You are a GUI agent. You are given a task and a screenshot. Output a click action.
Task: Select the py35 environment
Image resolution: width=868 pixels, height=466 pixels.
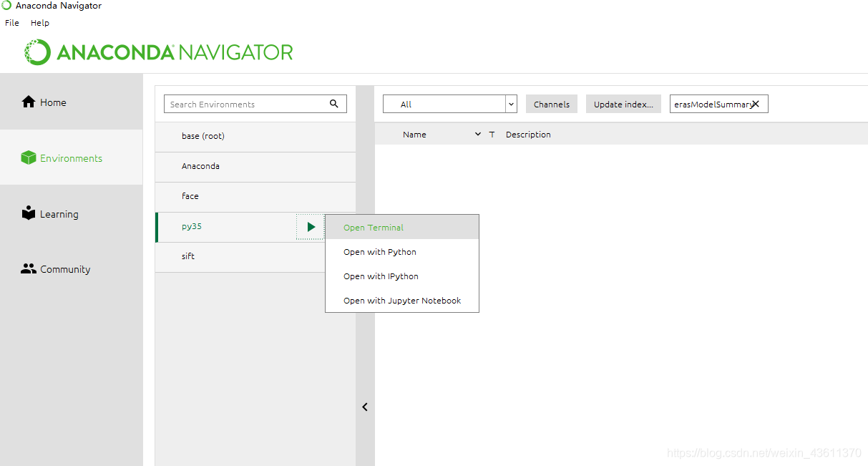tap(225, 227)
